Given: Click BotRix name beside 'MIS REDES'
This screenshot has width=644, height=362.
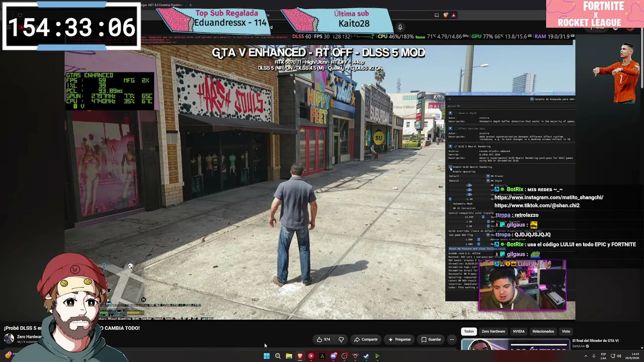Looking at the screenshot, I should [515, 190].
